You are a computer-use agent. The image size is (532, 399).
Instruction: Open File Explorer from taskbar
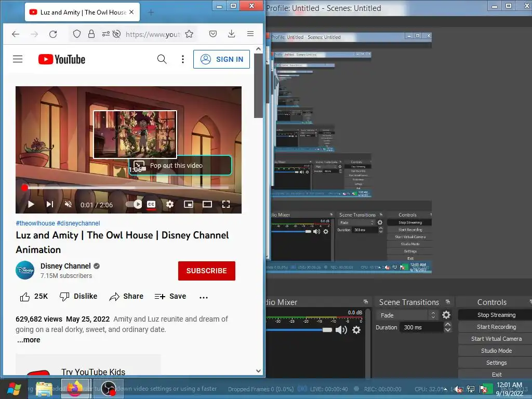click(44, 389)
